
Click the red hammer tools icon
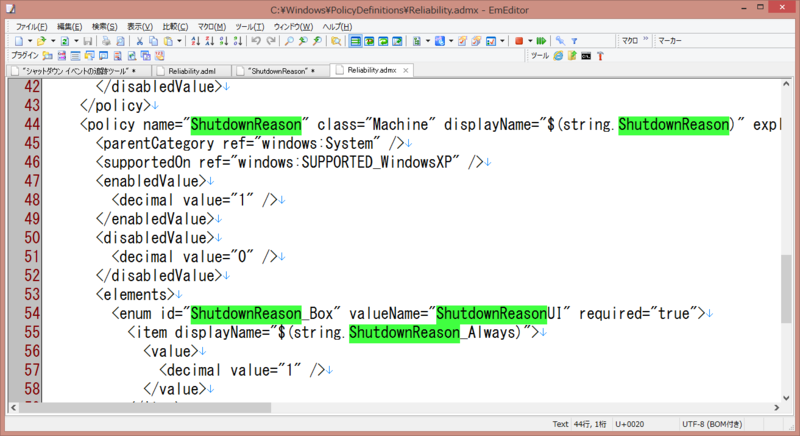pos(601,56)
